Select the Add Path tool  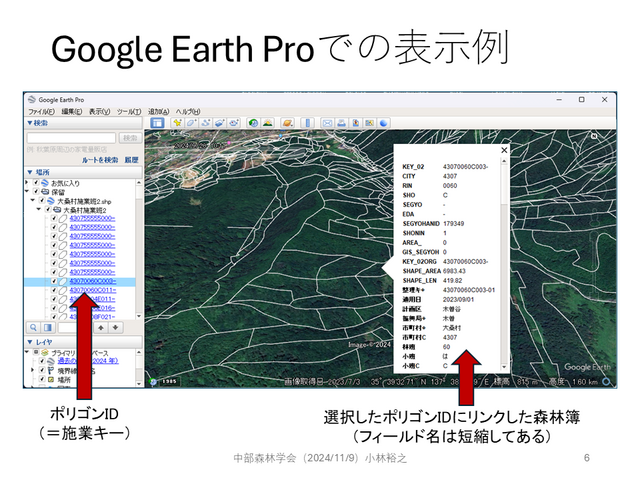pyautogui.click(x=205, y=123)
